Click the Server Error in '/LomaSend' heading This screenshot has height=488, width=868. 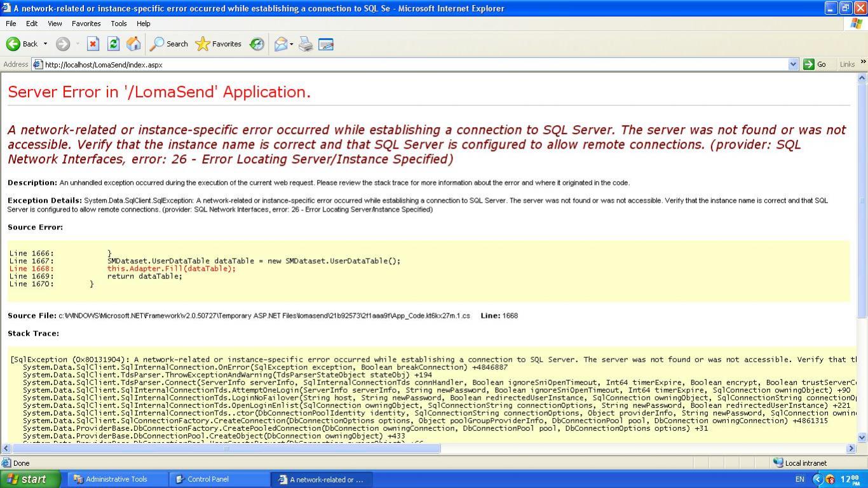coord(159,92)
